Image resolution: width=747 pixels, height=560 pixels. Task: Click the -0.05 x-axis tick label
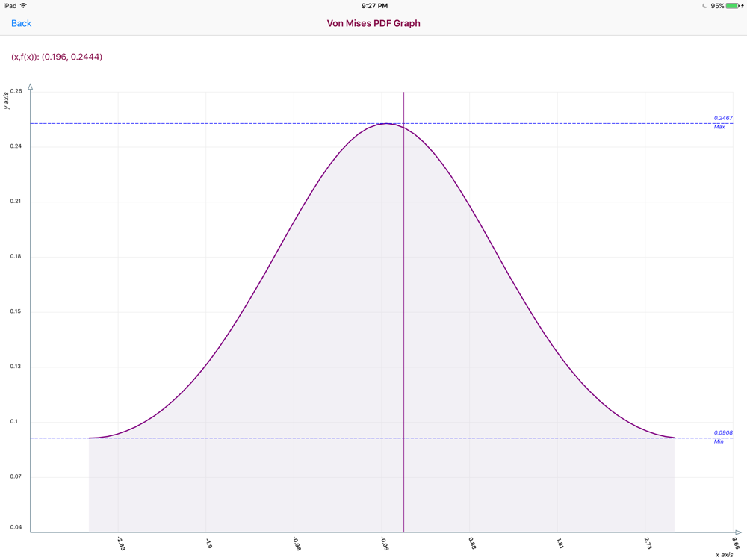click(x=385, y=544)
